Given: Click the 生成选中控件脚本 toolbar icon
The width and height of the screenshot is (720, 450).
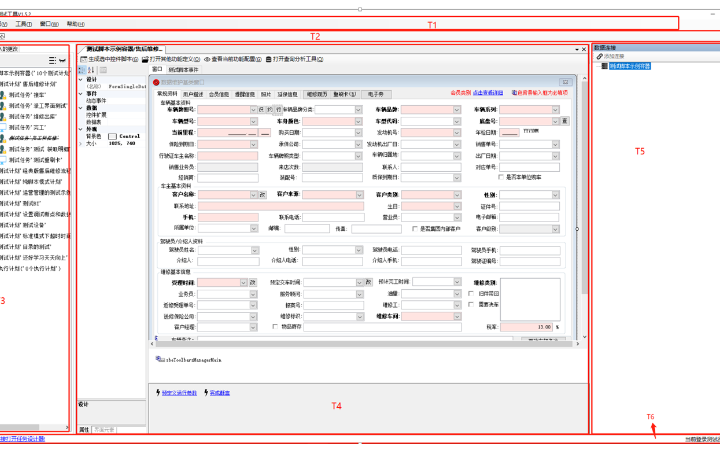Looking at the screenshot, I should click(x=84, y=60).
